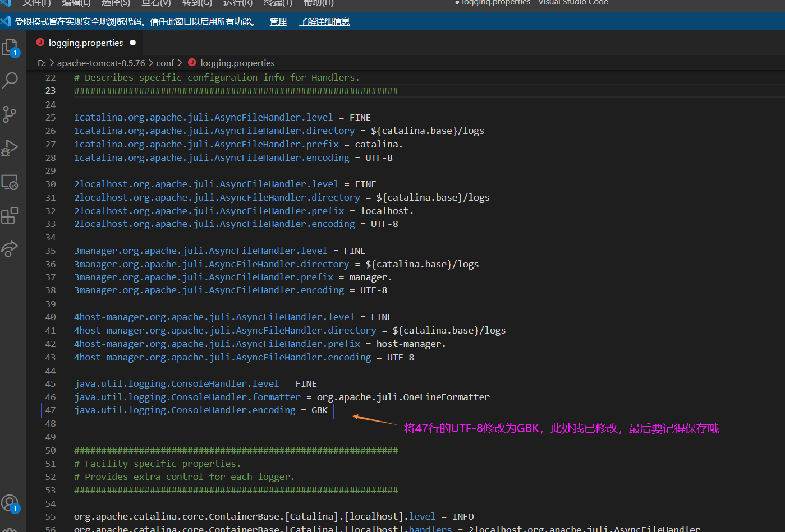
Task: Click '3manager...AsyncFileHandler.directory' key on line 36
Action: coord(212,265)
